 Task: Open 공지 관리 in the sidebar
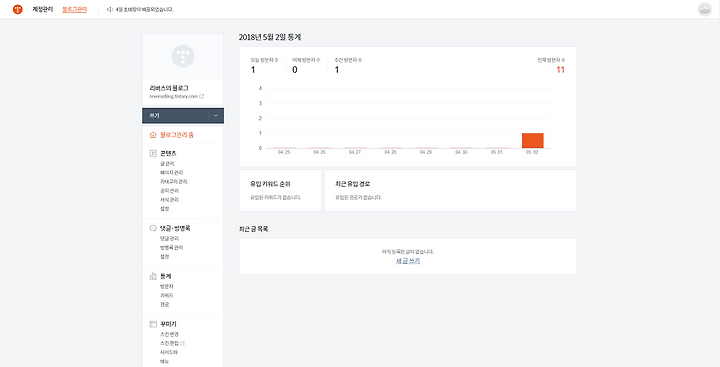point(169,191)
